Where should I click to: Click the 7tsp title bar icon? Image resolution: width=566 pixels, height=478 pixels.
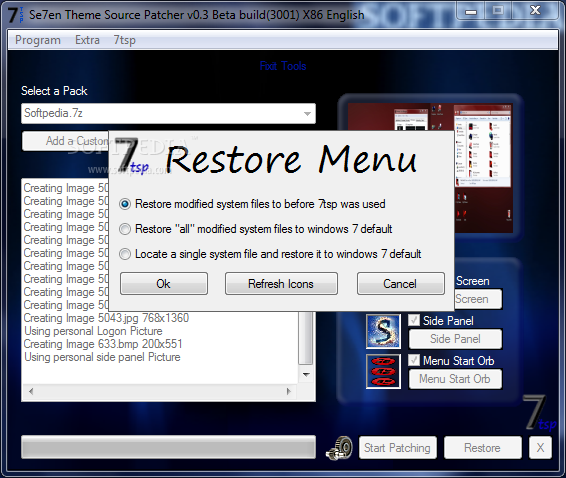pos(15,15)
